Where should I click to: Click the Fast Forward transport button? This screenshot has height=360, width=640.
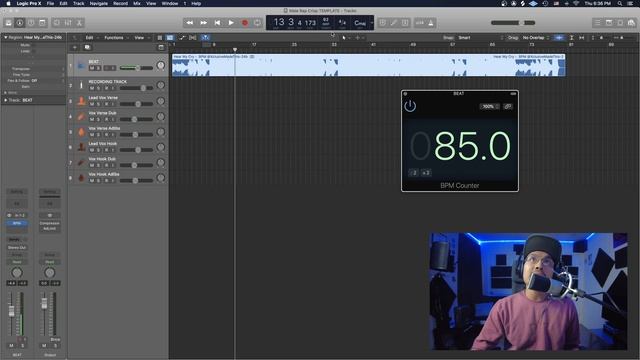(x=203, y=23)
